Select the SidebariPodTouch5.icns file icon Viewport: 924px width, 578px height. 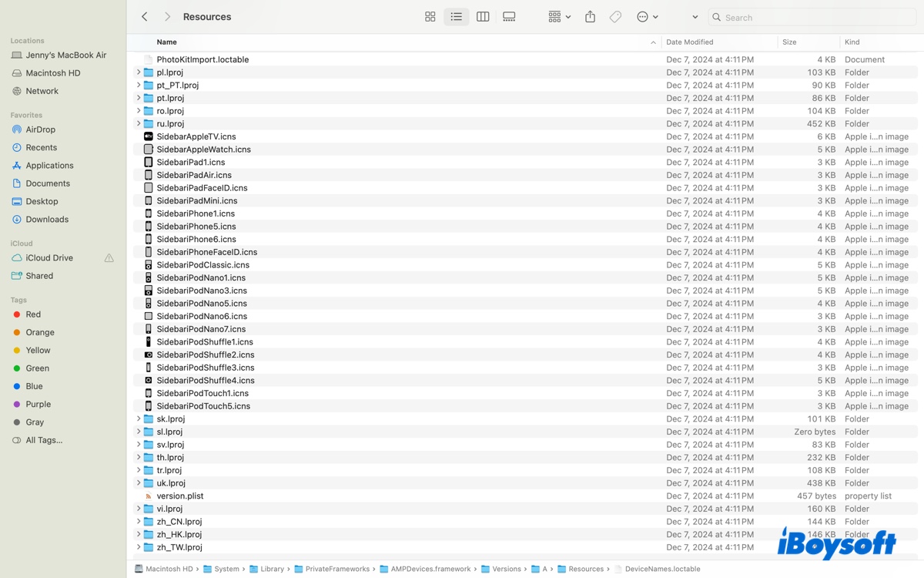(x=149, y=406)
